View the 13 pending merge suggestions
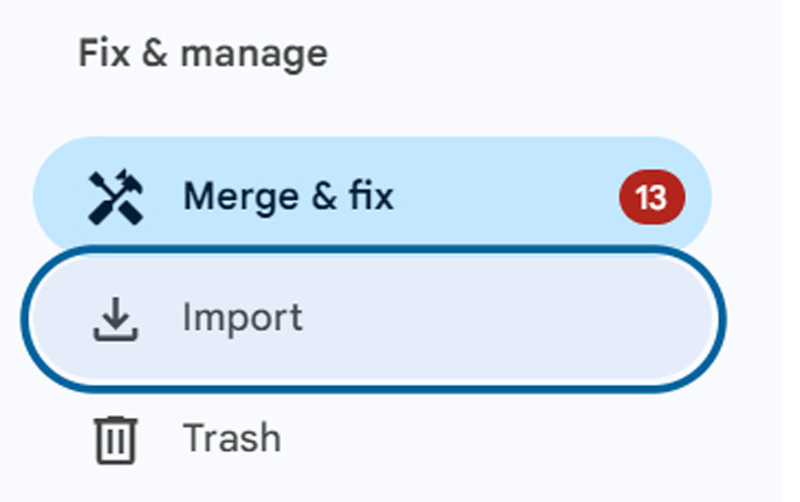This screenshot has width=800, height=502. [651, 197]
